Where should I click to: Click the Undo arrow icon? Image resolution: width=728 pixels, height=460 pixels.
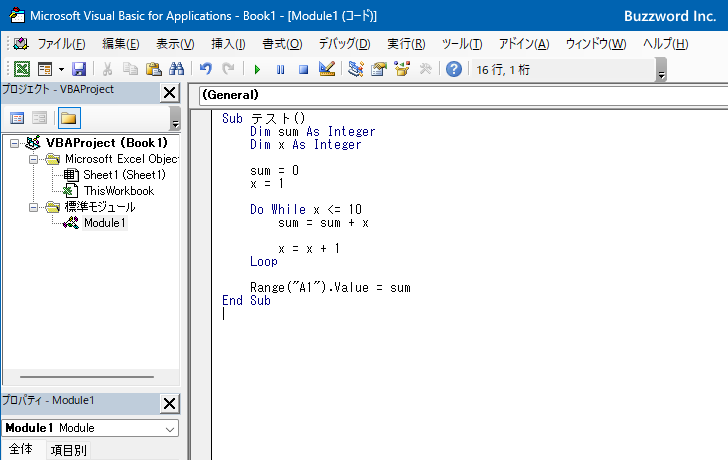(205, 69)
